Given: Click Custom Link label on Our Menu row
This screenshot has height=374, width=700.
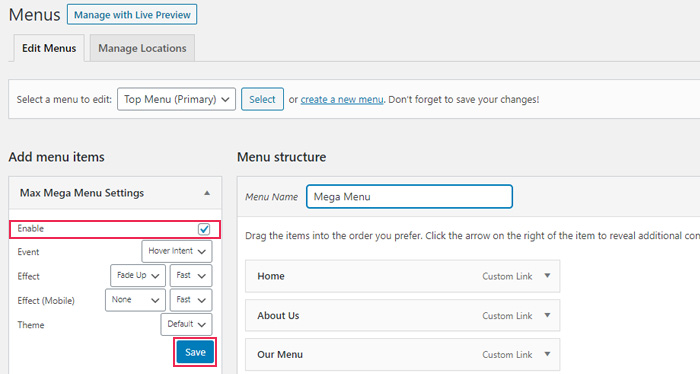Looking at the screenshot, I should tap(507, 355).
